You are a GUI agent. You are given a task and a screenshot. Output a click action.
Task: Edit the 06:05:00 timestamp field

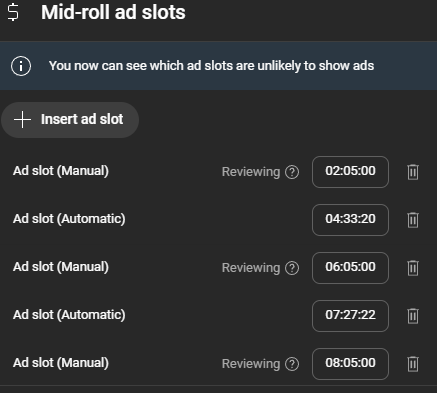[350, 268]
